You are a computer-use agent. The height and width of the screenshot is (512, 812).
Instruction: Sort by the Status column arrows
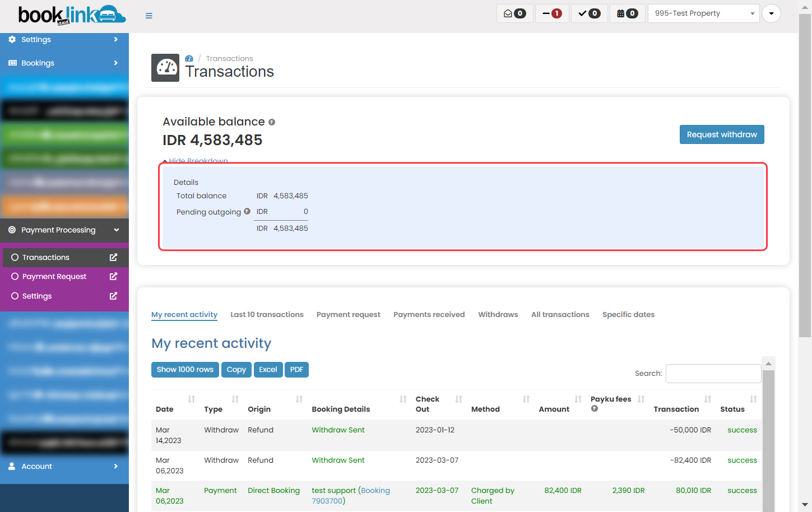click(x=753, y=399)
